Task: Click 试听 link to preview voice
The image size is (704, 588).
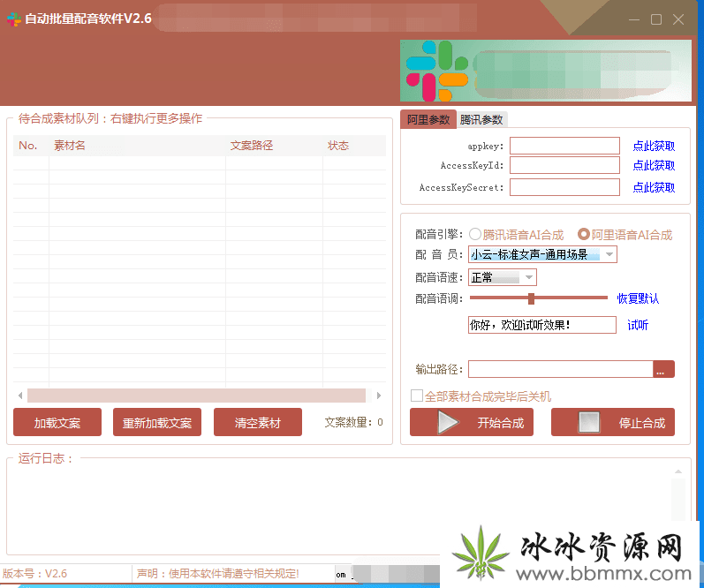Action: tap(638, 325)
